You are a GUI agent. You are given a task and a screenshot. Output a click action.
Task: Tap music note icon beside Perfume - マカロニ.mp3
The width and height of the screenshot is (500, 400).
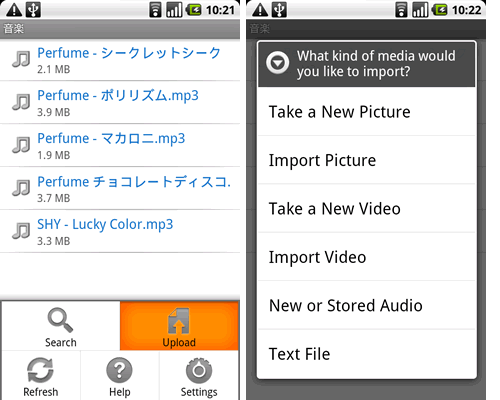tap(21, 145)
